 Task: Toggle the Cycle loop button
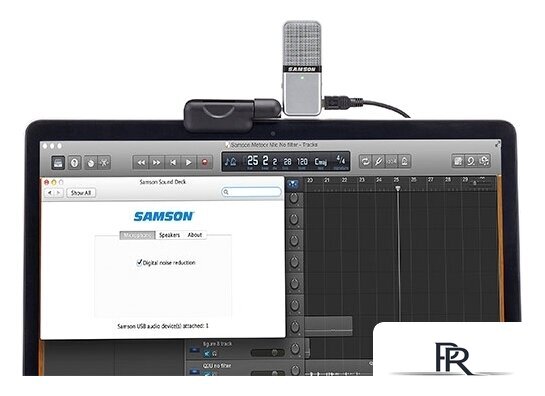(365, 161)
